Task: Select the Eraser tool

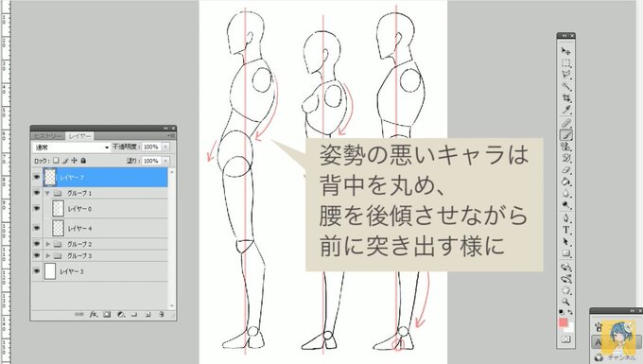Action: [x=565, y=169]
